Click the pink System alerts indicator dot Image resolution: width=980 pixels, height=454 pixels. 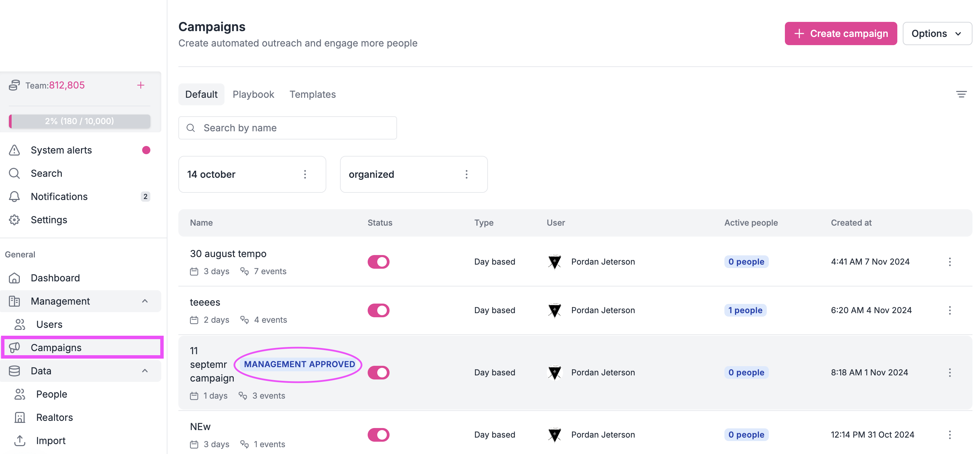coord(146,150)
